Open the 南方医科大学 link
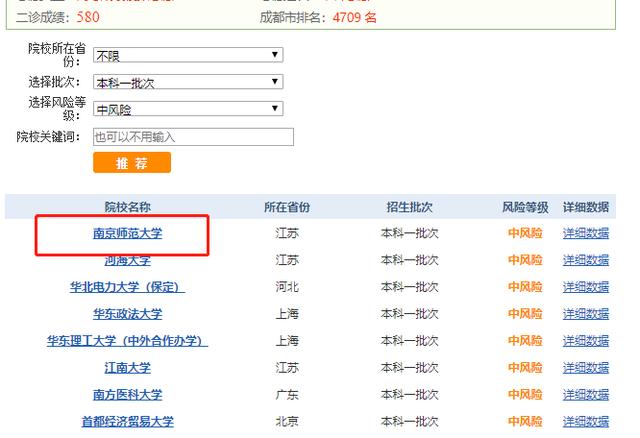This screenshot has height=438, width=640. [127, 395]
